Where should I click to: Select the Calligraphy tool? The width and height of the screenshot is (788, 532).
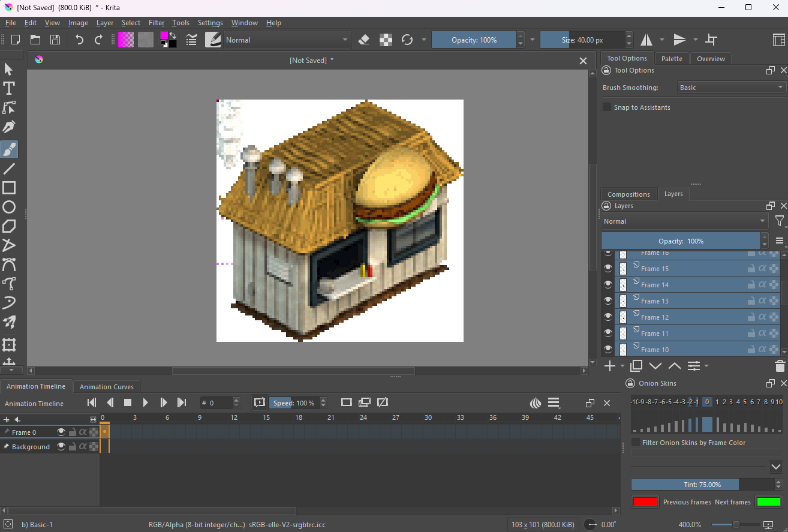tap(9, 127)
